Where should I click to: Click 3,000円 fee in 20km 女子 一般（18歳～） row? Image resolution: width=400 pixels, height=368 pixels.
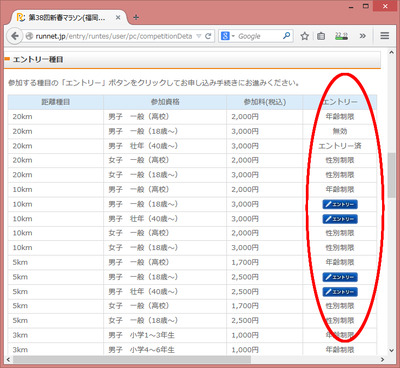coord(245,175)
